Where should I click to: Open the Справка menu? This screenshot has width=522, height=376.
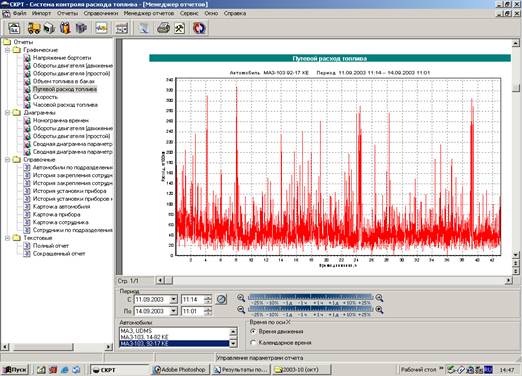235,13
